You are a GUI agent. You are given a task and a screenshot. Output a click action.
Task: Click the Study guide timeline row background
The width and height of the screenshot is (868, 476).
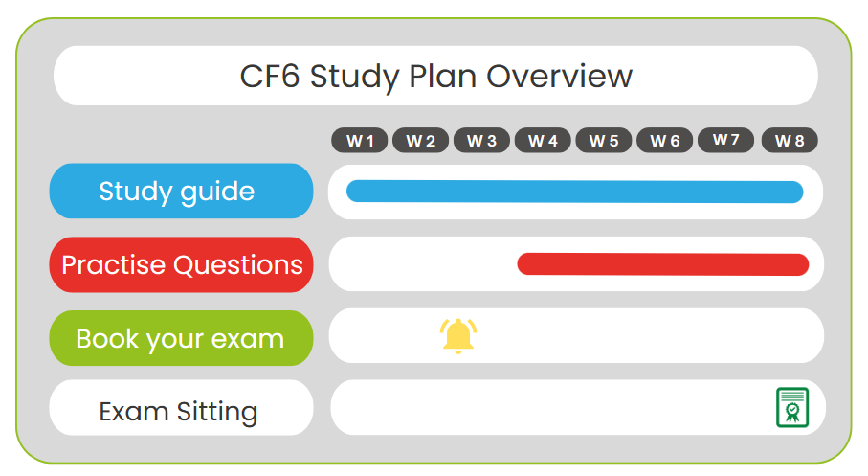574,210
